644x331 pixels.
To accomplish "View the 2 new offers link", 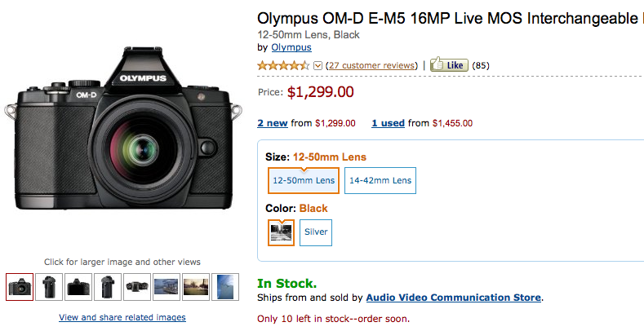I will pyautogui.click(x=272, y=123).
